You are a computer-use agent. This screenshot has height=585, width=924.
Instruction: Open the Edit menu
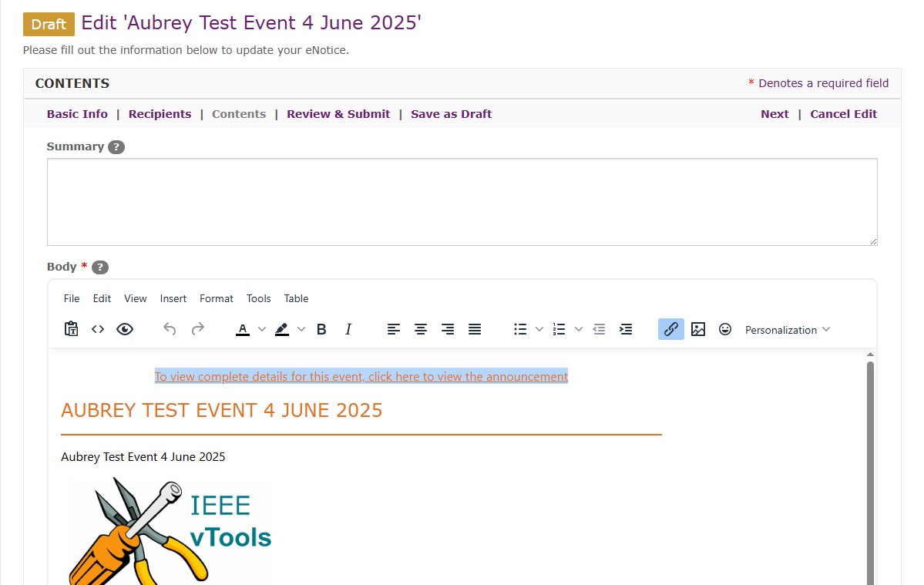pyautogui.click(x=102, y=298)
